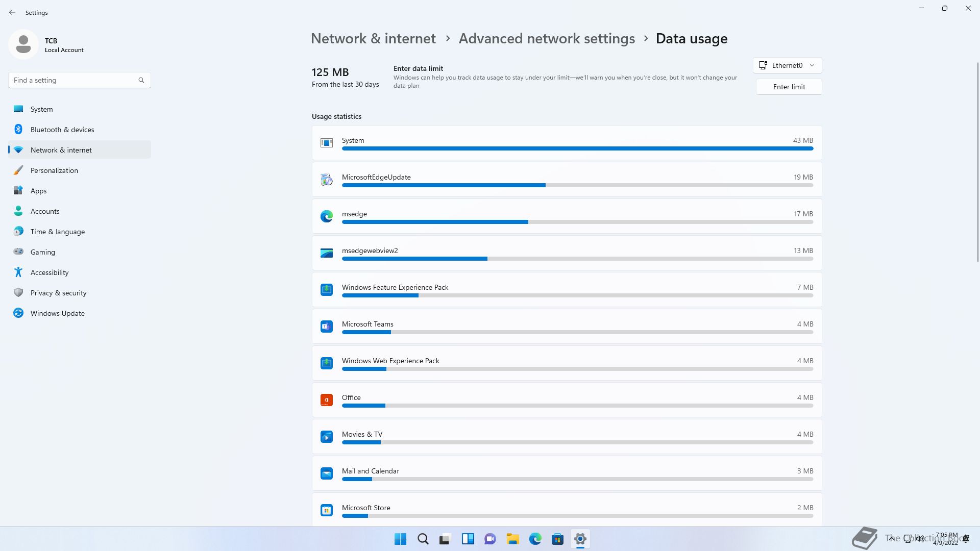Image resolution: width=980 pixels, height=551 pixels.
Task: Select Network & internet in sidebar
Action: click(x=80, y=150)
